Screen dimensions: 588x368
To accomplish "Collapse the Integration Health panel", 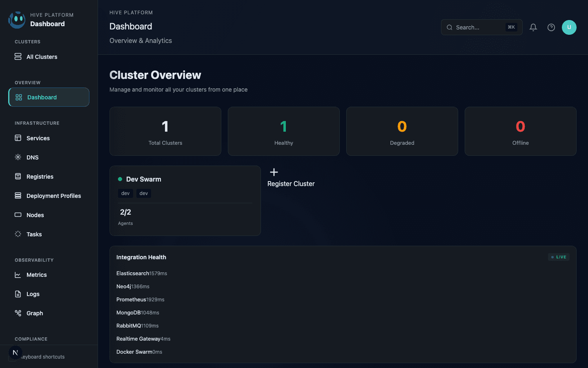I will [141, 257].
